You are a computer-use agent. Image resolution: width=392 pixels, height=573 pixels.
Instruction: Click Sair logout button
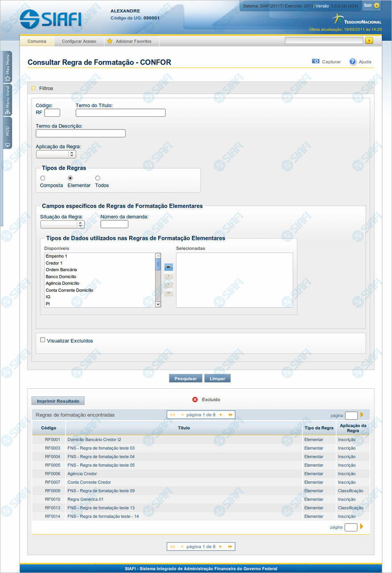coord(371,5)
